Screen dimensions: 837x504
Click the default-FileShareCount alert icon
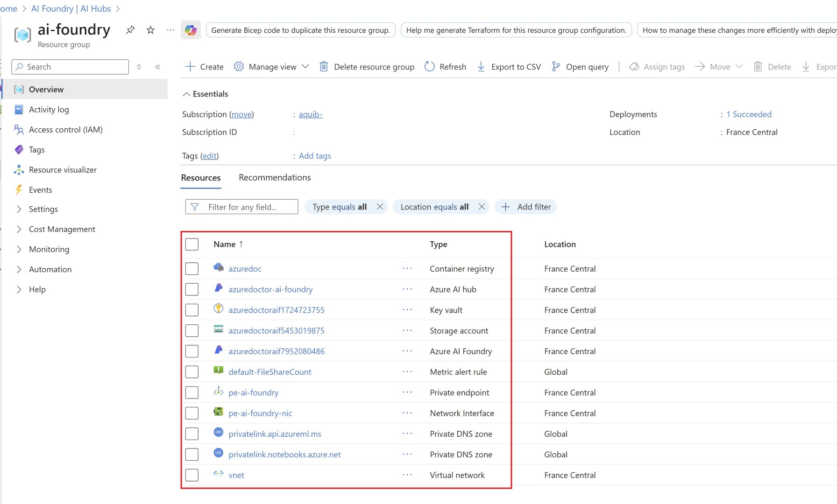click(218, 371)
